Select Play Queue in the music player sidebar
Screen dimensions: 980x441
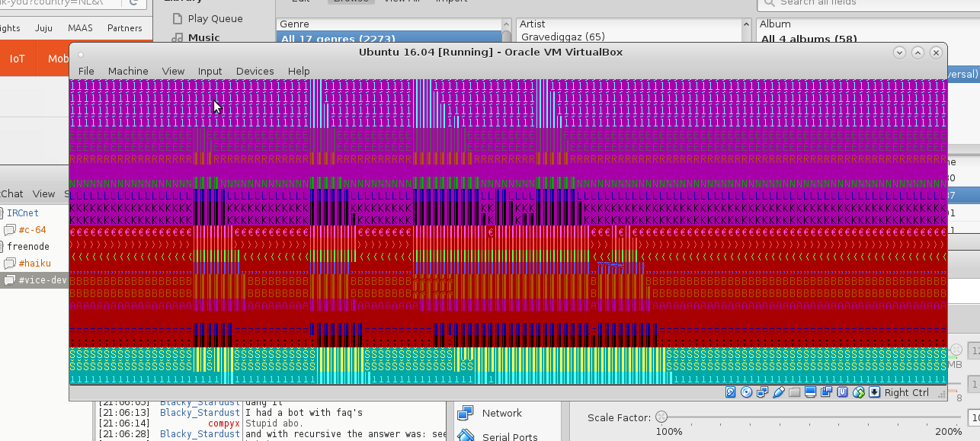click(215, 18)
